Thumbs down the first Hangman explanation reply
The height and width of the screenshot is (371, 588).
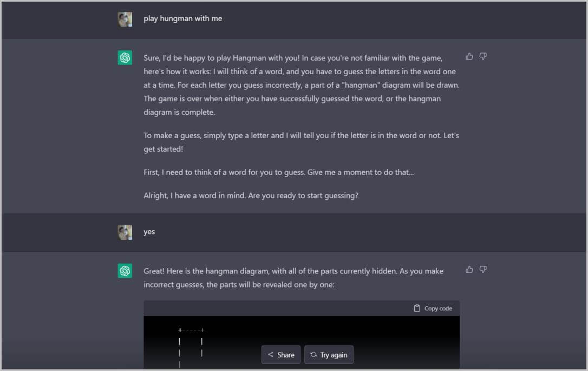[483, 56]
